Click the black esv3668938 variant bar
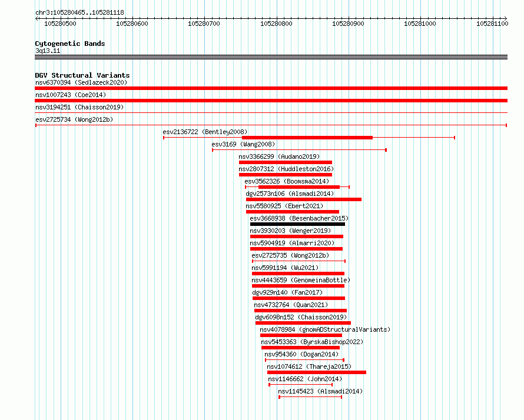Screen dimensions: 524x420 pos(297,224)
